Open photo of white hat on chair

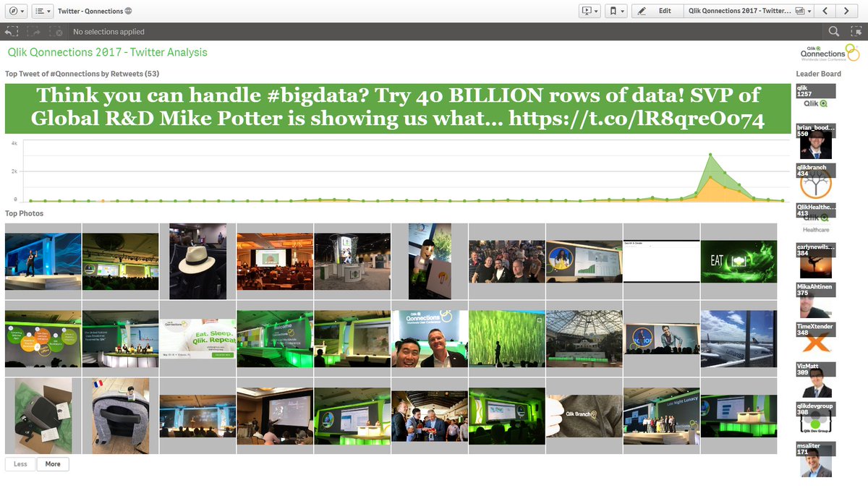[197, 261]
